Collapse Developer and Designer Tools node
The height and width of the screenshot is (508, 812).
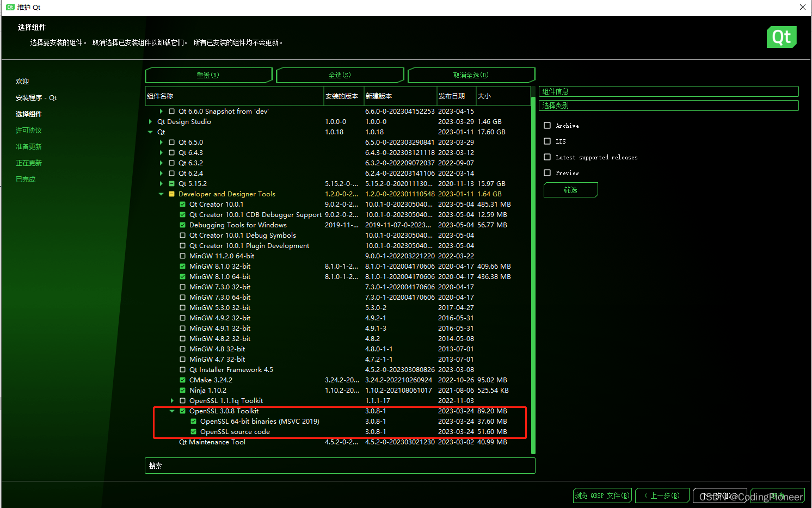[161, 194]
